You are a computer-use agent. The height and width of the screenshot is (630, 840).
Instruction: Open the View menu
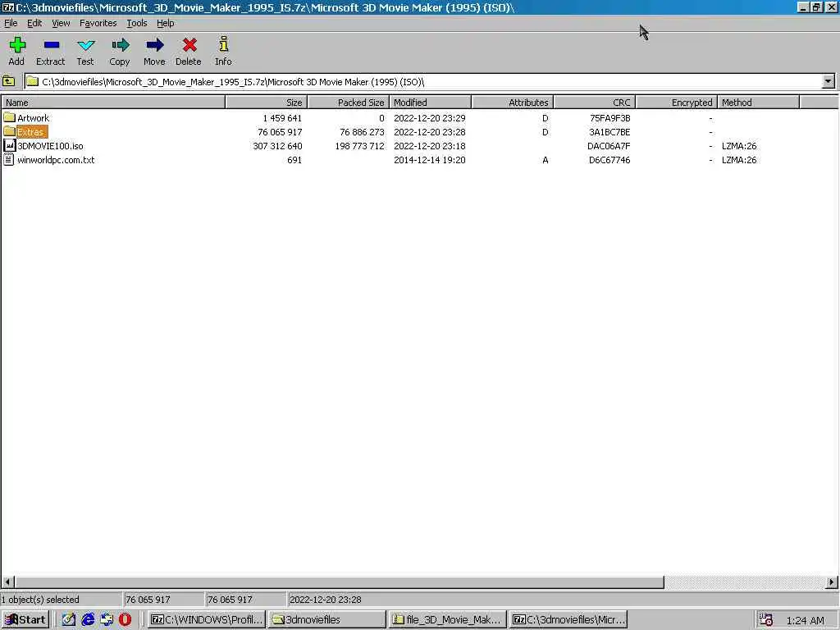click(61, 23)
